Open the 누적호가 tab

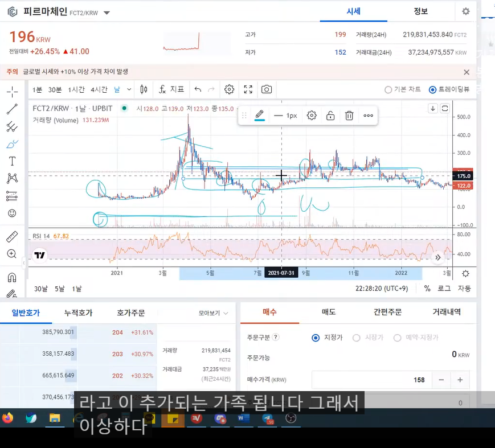(78, 313)
